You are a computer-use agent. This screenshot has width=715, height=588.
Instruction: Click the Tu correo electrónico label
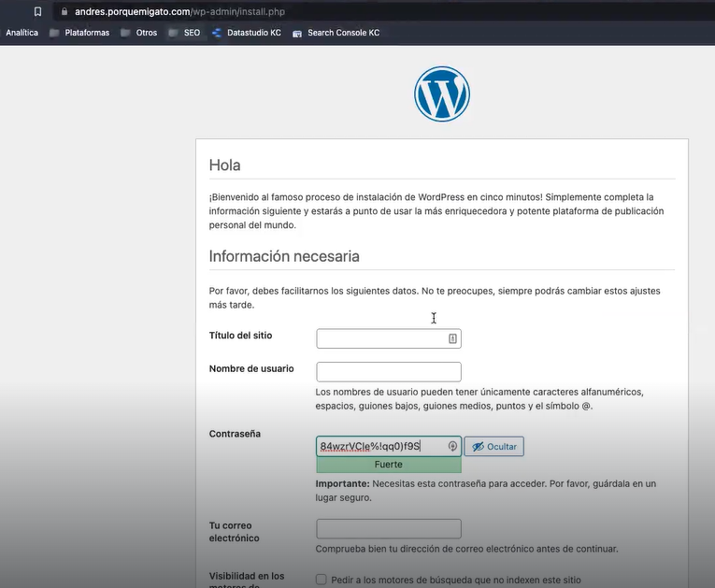click(234, 532)
